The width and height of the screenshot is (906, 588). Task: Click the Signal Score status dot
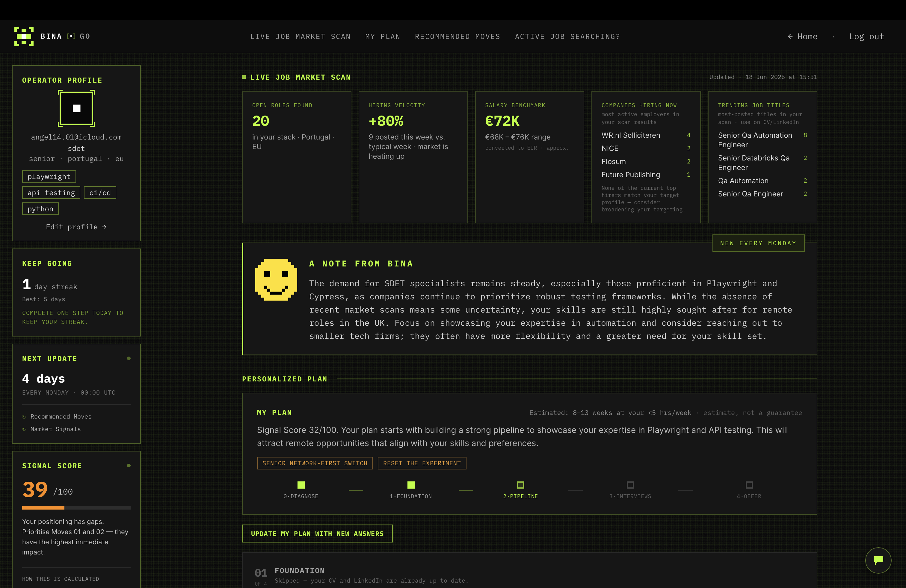[129, 466]
